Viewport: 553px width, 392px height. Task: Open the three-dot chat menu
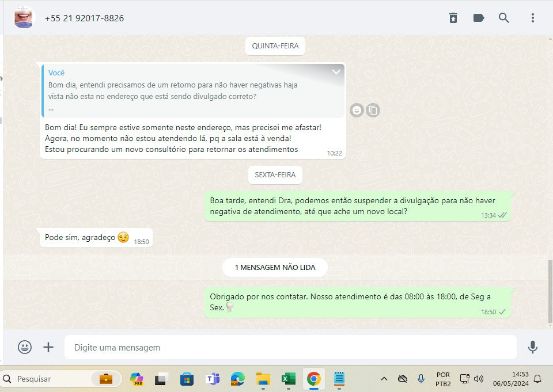point(532,18)
